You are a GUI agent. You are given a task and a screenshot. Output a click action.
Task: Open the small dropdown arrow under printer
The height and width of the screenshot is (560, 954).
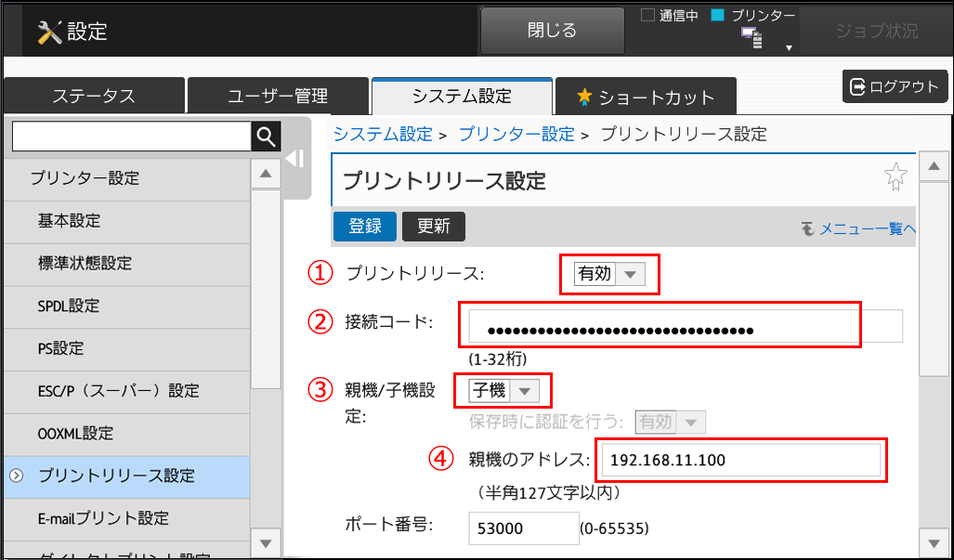pyautogui.click(x=789, y=48)
